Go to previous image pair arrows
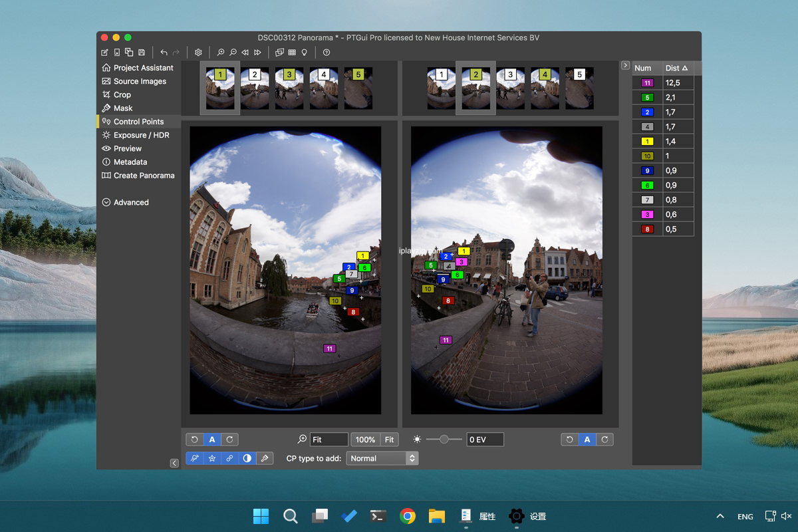 tap(245, 53)
